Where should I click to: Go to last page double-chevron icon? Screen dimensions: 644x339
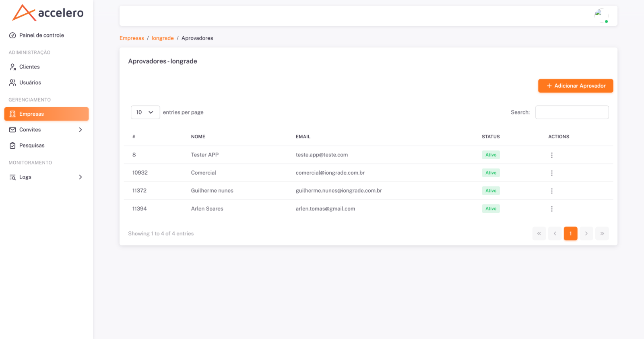pos(602,233)
